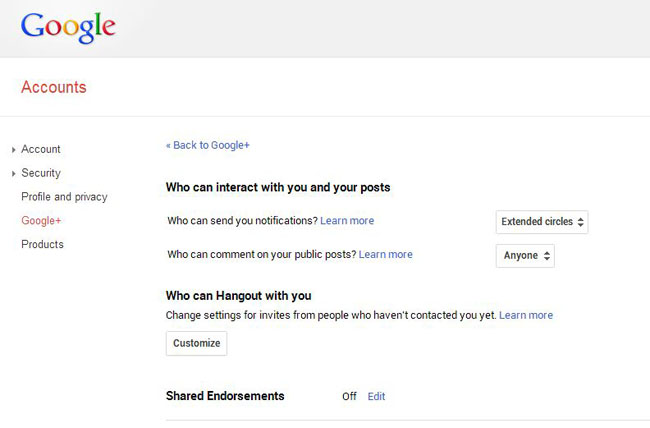Screen dimensions: 650x428
Task: Open the Anyone comments dropdown
Action: pyautogui.click(x=525, y=256)
